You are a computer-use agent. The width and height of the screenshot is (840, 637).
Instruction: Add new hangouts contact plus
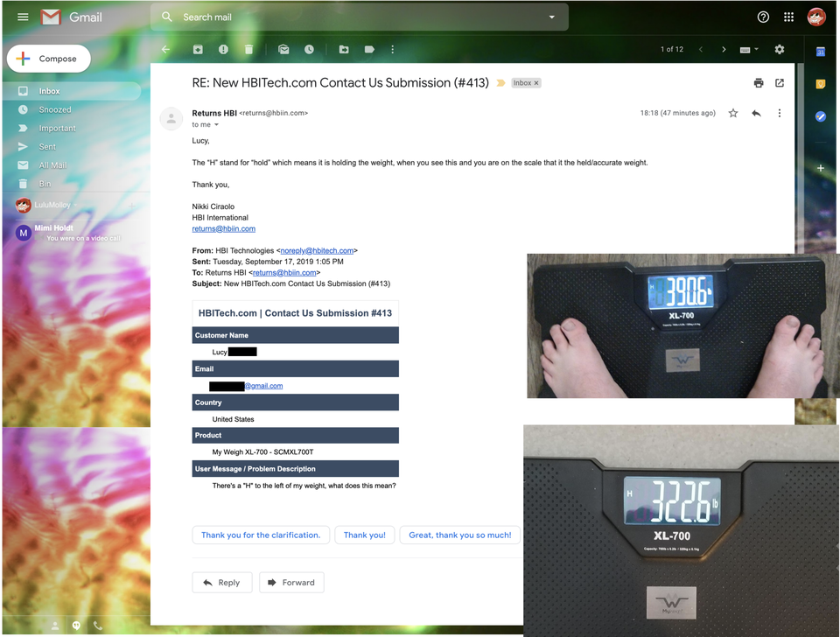click(x=132, y=206)
